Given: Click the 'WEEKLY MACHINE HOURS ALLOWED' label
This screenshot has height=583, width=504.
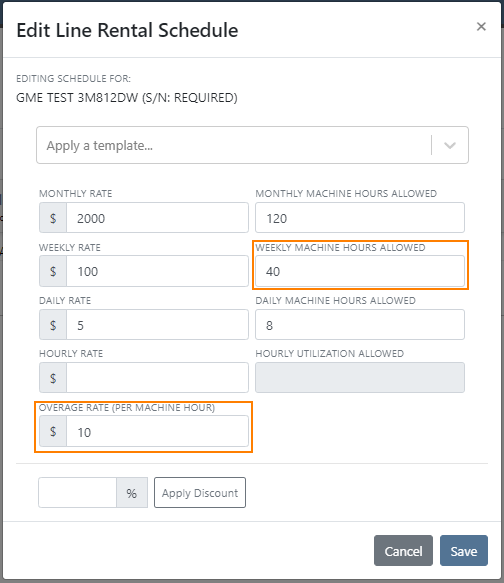Looking at the screenshot, I should [x=340, y=247].
